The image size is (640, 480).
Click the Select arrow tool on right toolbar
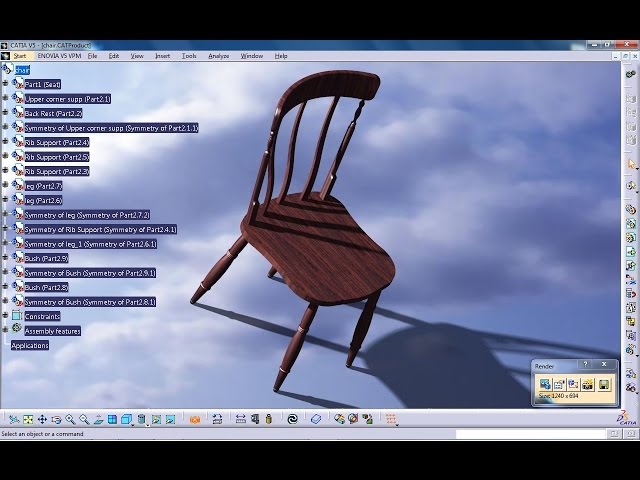point(631,164)
